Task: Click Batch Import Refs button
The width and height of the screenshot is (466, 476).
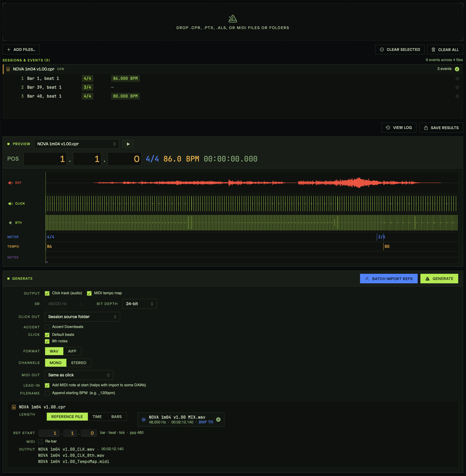Action: [x=389, y=279]
